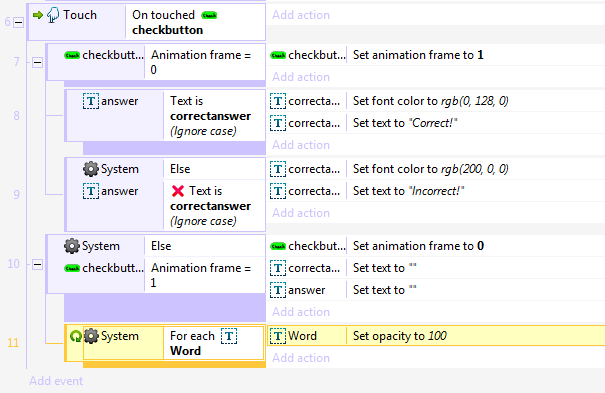The width and height of the screenshot is (605, 393).
Task: Select Set font color rgb(200, 0, 0) action
Action: tap(431, 169)
